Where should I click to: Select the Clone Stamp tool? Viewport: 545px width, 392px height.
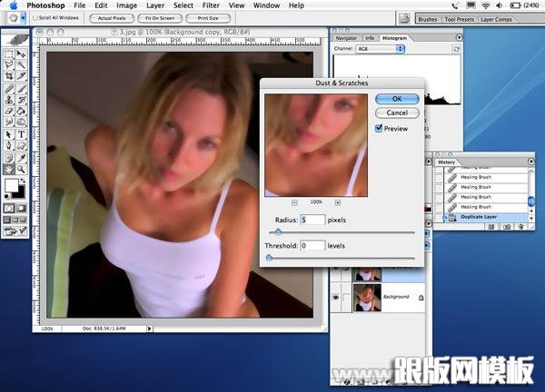click(x=9, y=100)
